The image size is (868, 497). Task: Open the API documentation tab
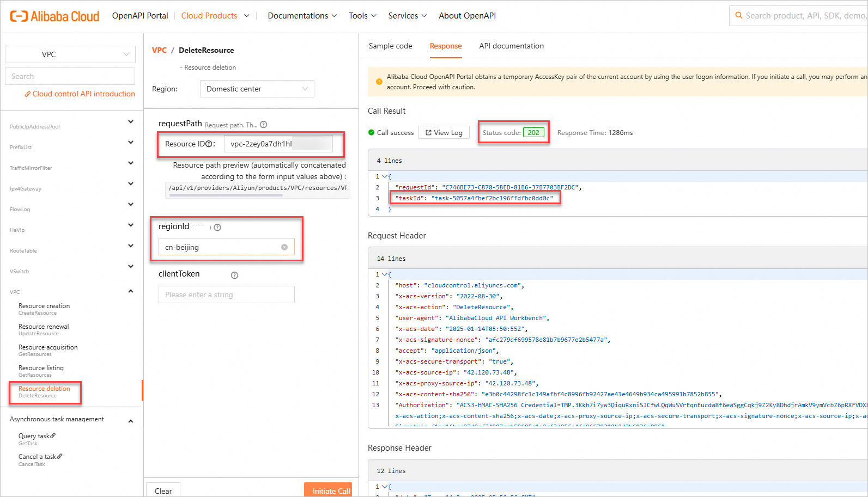click(511, 46)
